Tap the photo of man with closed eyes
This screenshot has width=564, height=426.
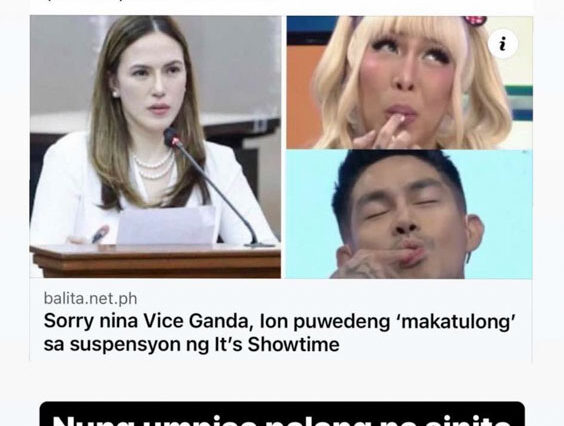409,214
